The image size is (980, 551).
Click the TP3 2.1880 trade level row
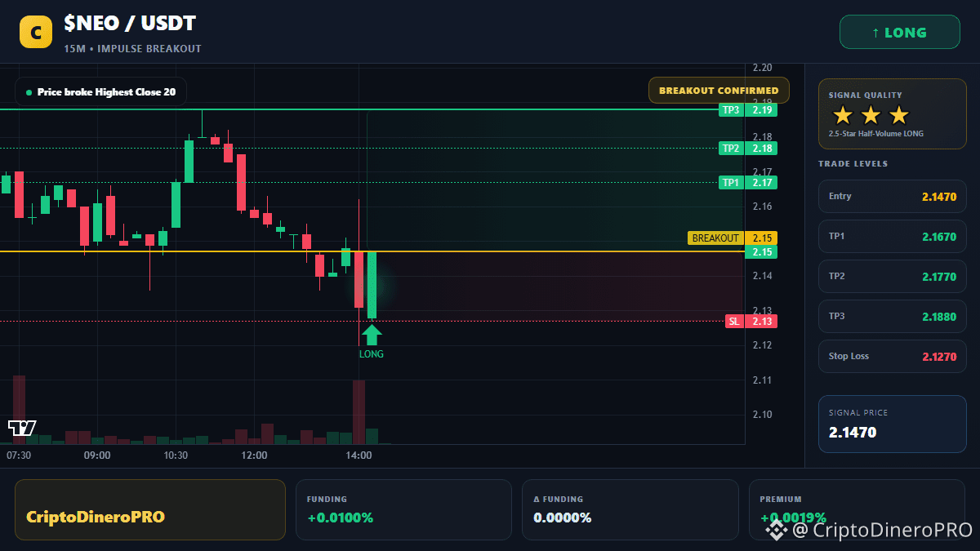click(x=893, y=317)
